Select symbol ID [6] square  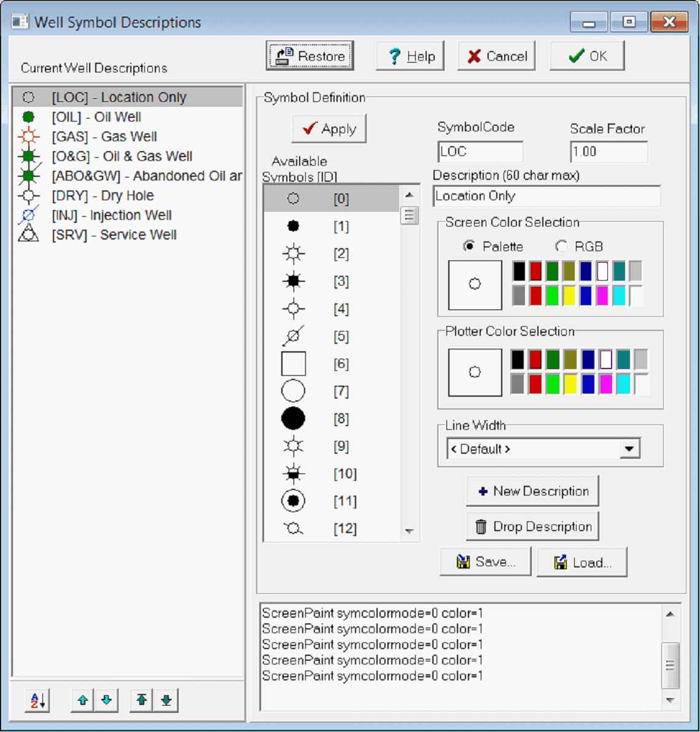click(332, 364)
